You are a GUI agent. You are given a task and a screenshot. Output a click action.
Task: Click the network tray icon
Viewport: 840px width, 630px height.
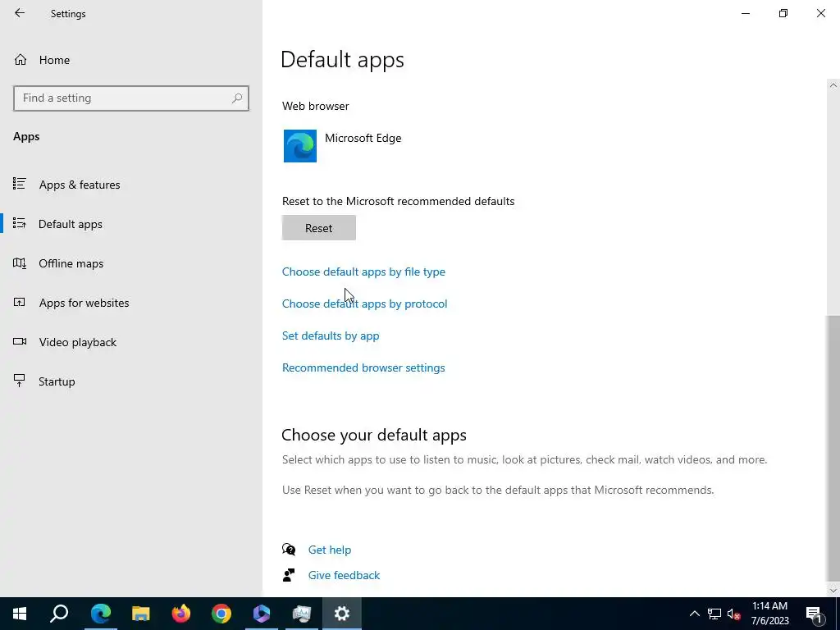click(x=714, y=614)
